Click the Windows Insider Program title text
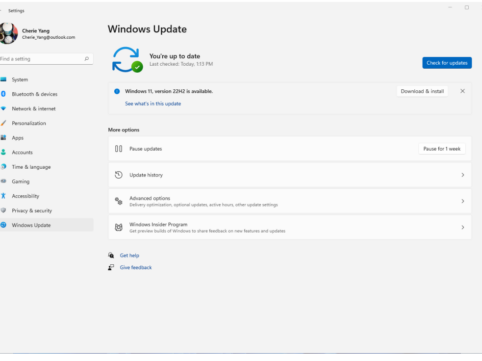Viewport: 482px width, 361px height. click(158, 224)
